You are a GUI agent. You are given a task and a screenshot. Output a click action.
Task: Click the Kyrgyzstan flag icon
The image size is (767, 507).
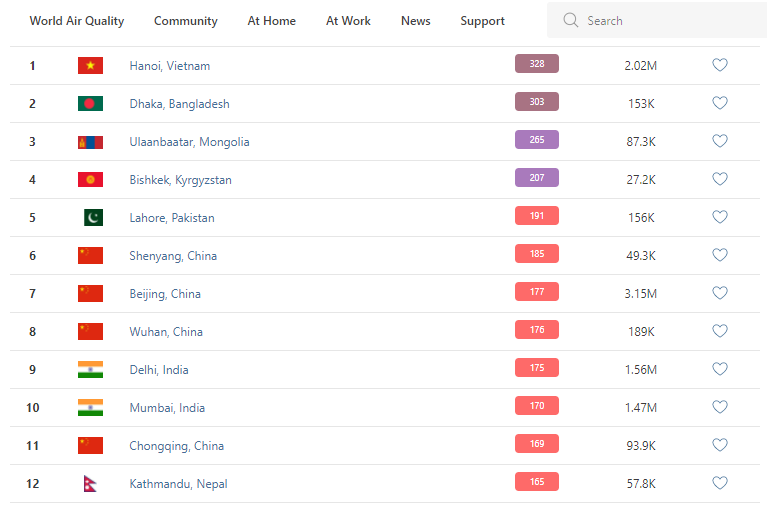pos(90,180)
